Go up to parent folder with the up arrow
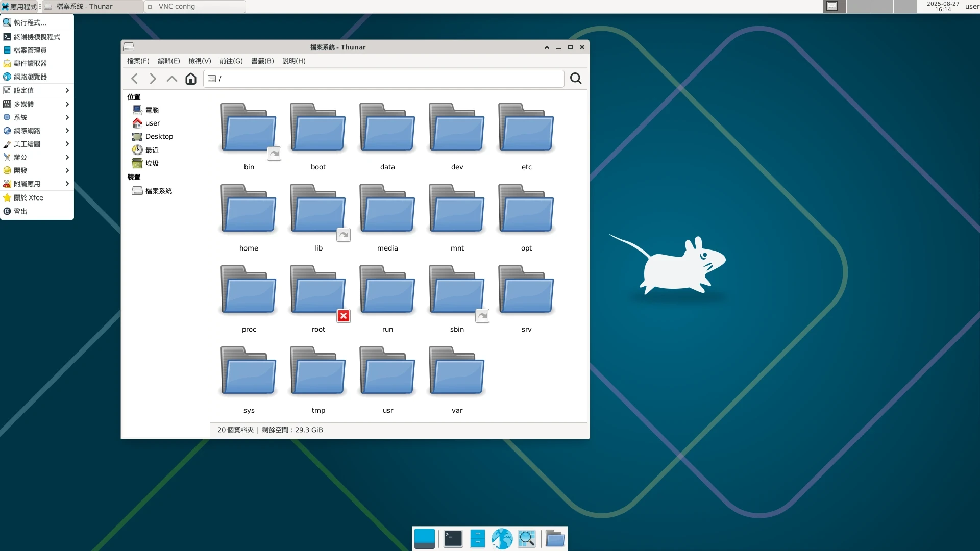The height and width of the screenshot is (551, 980). (x=171, y=79)
